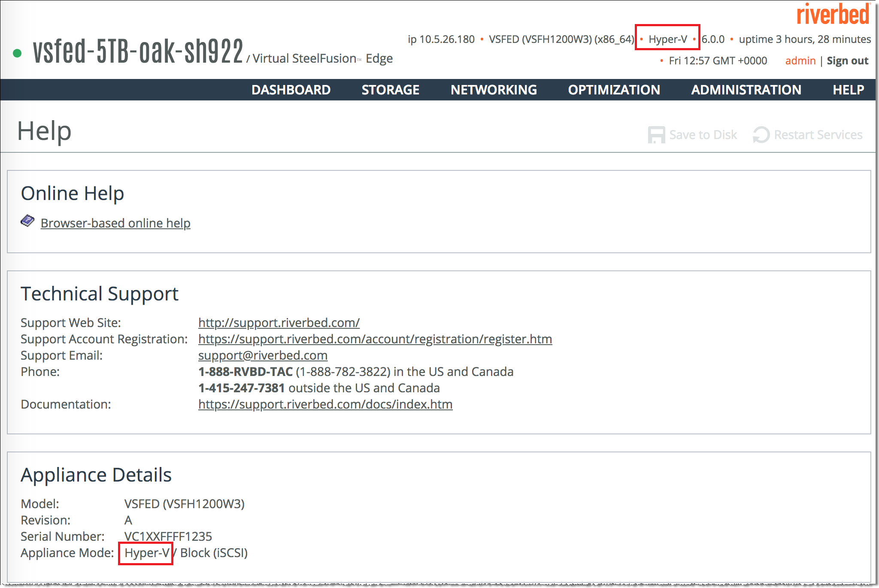
Task: Open the Administration menu
Action: coord(746,90)
